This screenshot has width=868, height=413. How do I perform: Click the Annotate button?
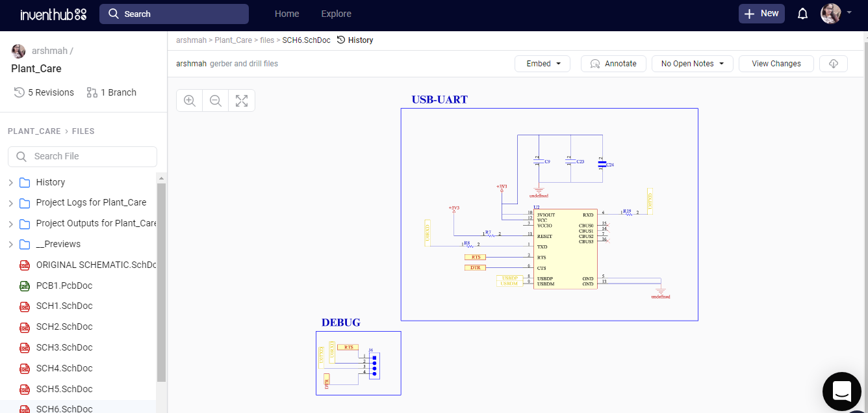613,64
